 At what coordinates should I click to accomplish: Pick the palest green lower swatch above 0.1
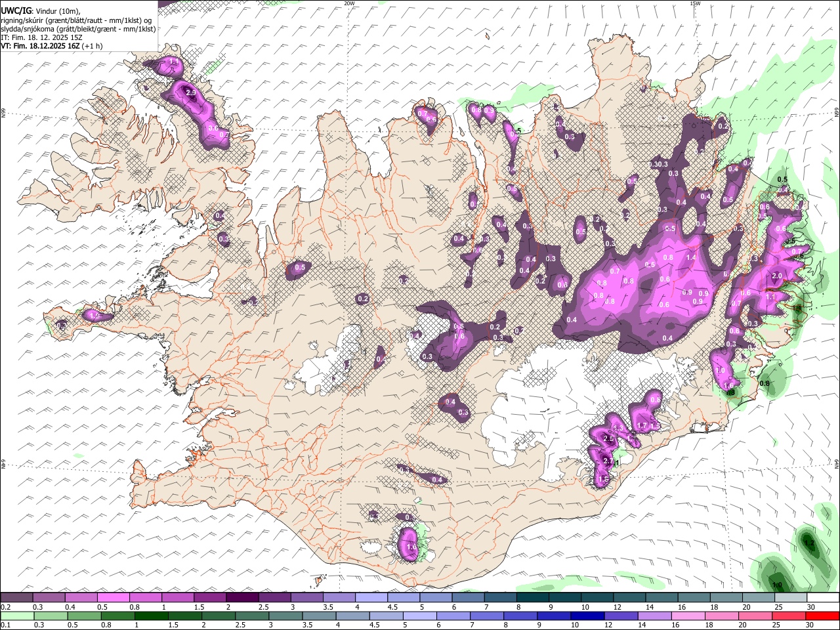17,616
